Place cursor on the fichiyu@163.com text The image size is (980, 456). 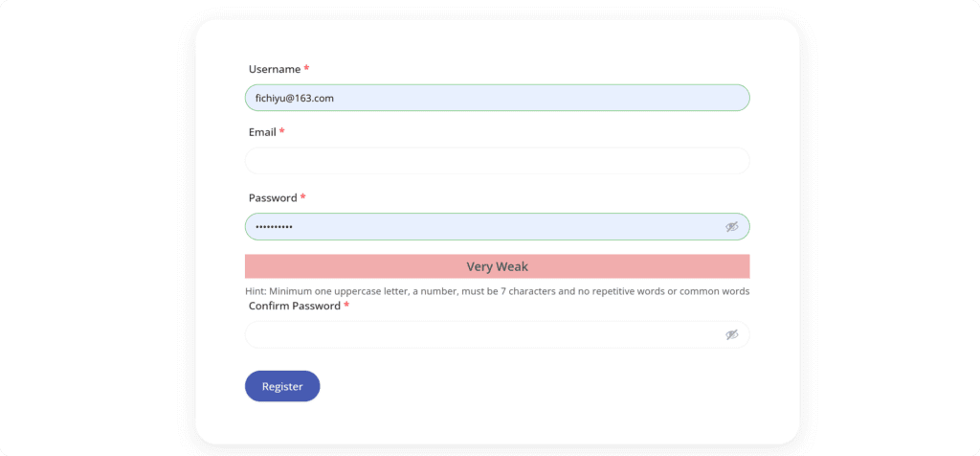click(294, 98)
